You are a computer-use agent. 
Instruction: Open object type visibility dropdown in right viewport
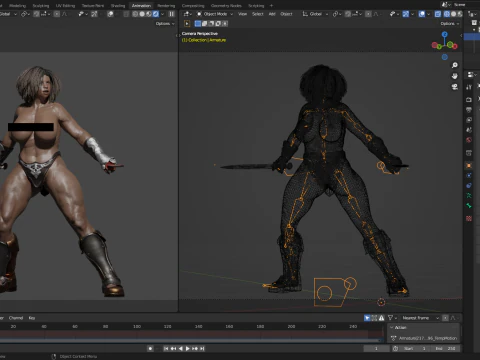click(x=394, y=14)
